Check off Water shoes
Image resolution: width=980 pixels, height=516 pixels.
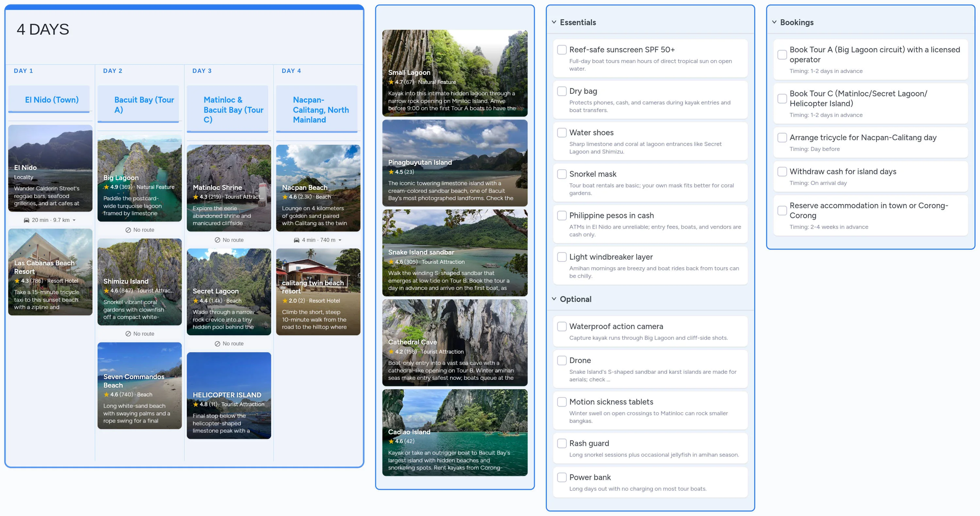pyautogui.click(x=562, y=133)
